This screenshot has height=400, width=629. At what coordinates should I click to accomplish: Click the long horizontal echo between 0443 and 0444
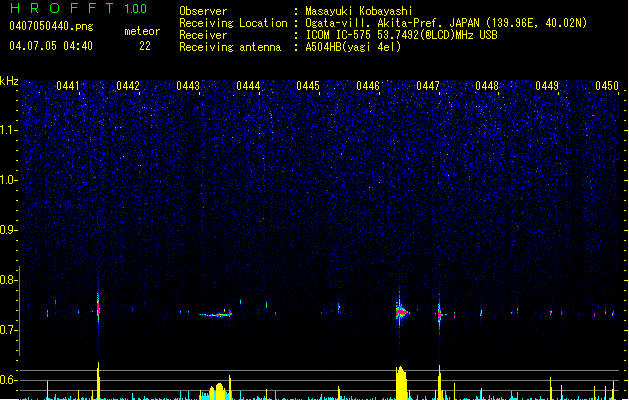coord(216,315)
